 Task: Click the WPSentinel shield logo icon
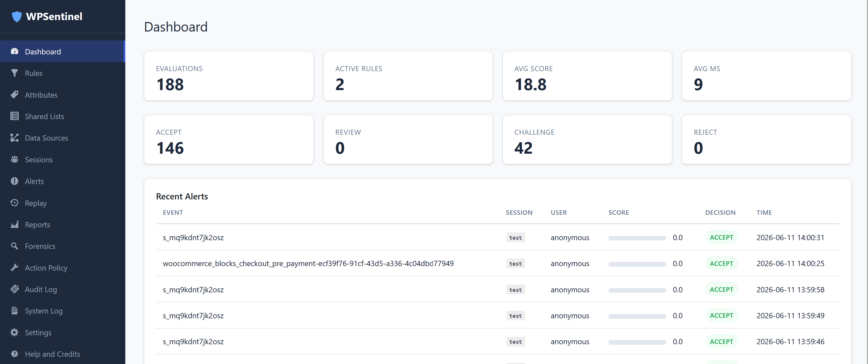coord(16,16)
